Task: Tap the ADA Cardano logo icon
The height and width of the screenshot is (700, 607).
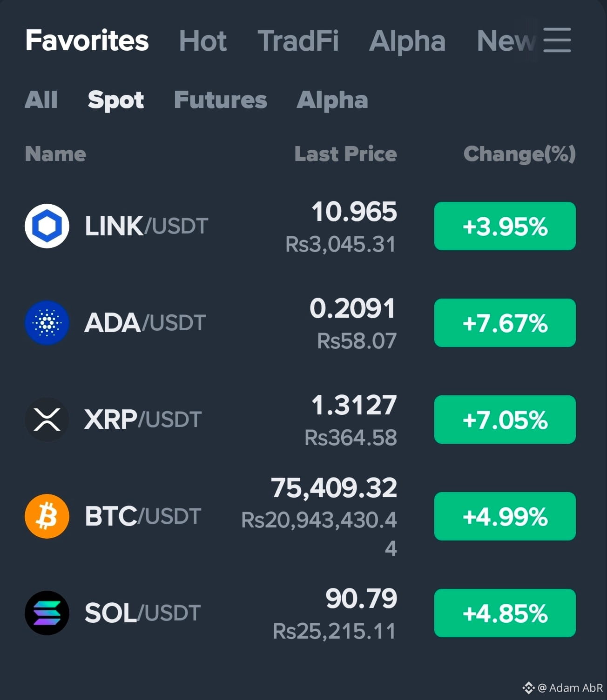Action: click(x=47, y=323)
